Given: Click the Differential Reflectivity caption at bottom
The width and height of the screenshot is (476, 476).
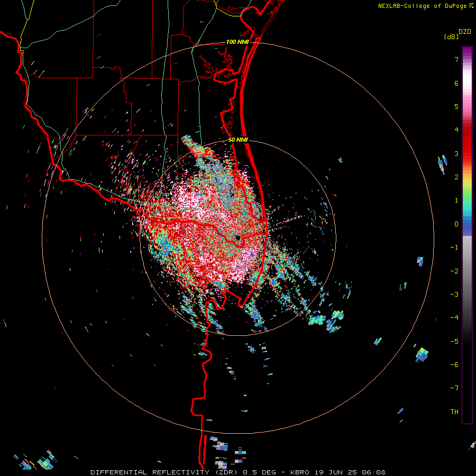Looking at the screenshot, I should click(238, 472).
